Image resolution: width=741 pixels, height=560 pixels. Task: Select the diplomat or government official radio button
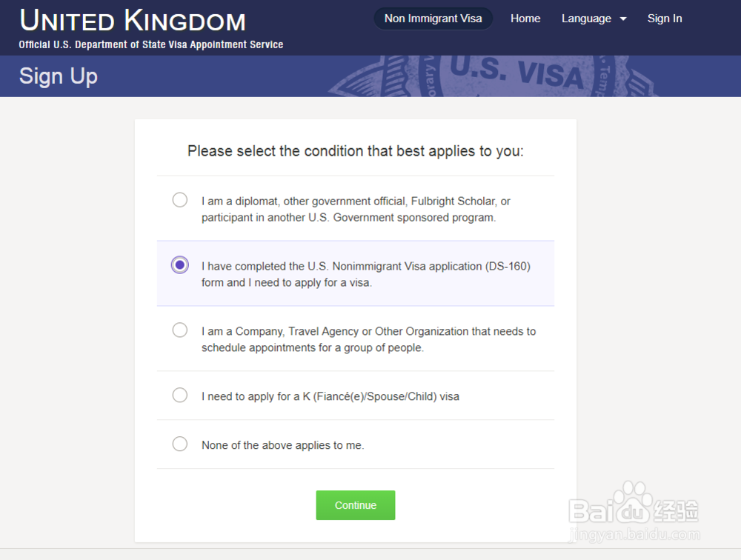(180, 200)
